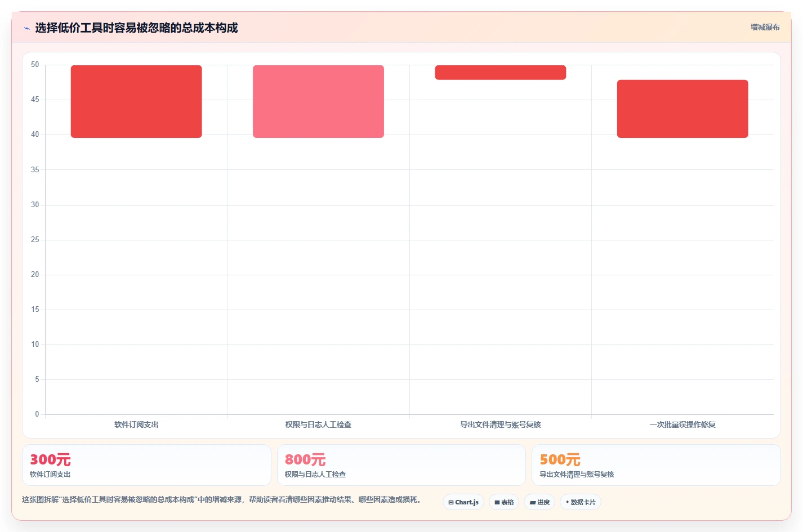The width and height of the screenshot is (803, 532).
Task: Click y-axis tick label 0
Action: [37, 414]
